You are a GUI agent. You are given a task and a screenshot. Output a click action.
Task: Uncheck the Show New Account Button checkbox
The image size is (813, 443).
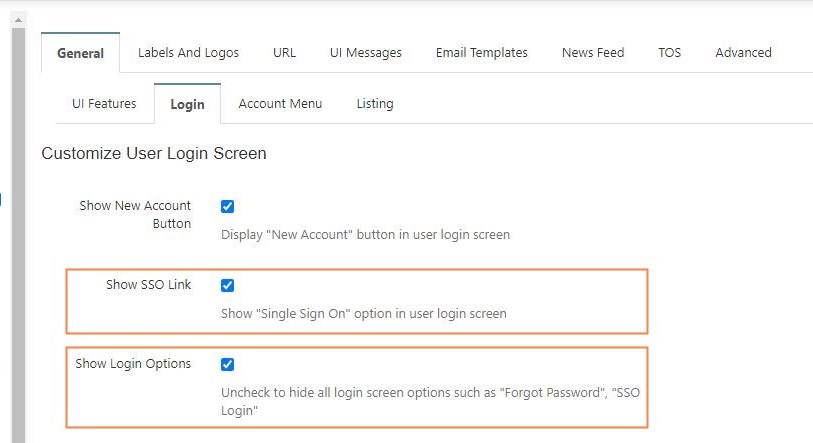tap(227, 206)
